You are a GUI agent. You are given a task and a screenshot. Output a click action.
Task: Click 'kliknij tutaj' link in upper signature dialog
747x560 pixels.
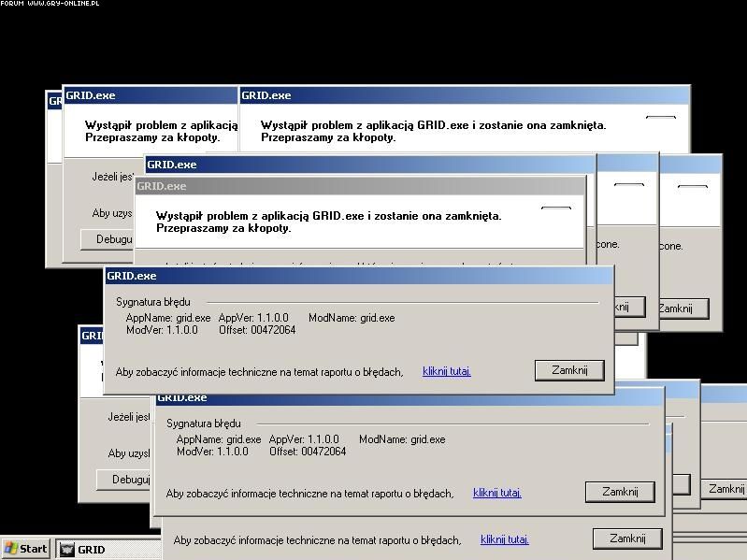click(x=446, y=371)
